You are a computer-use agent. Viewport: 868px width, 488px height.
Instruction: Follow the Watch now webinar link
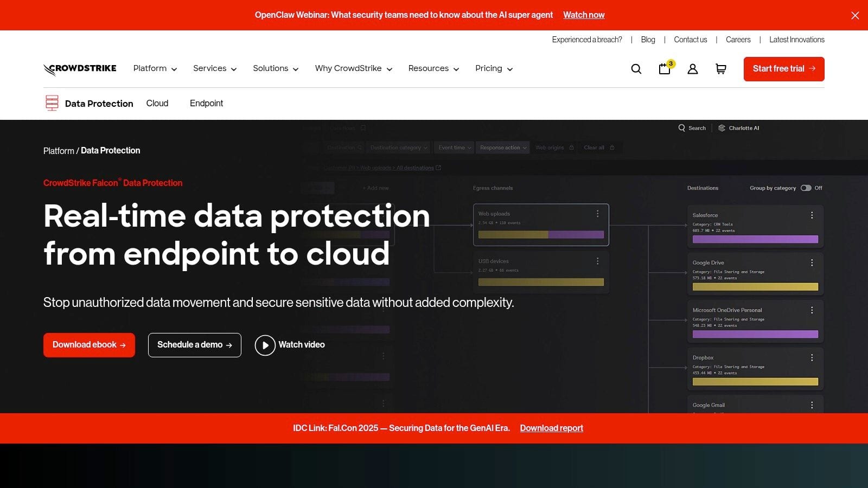[x=584, y=15]
